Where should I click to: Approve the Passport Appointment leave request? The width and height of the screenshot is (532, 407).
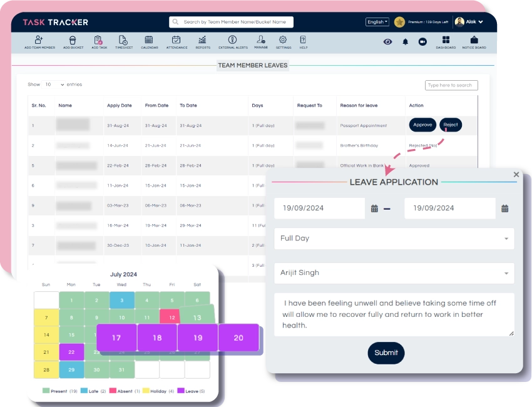[x=422, y=125]
